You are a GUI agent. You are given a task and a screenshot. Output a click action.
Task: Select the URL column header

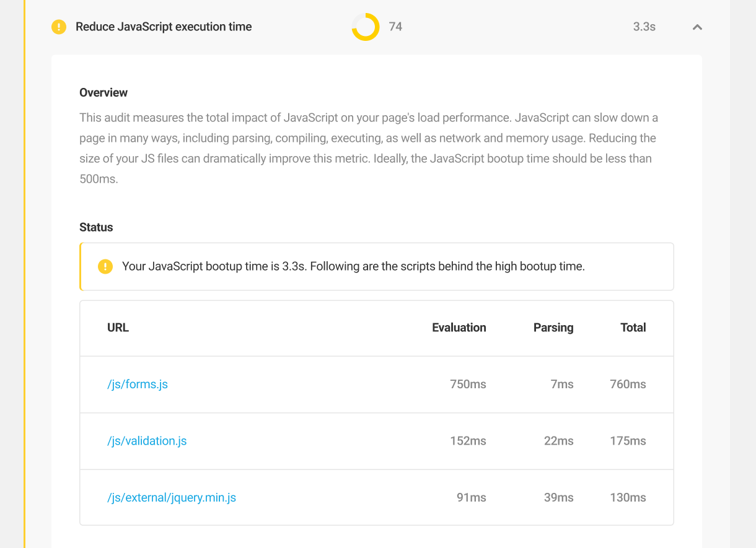[x=118, y=328]
